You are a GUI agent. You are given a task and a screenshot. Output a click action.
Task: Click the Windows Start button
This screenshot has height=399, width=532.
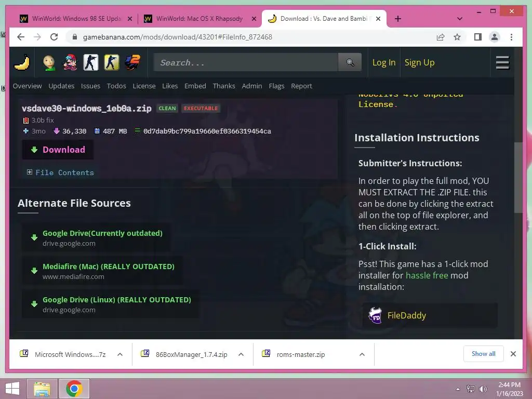click(x=12, y=389)
